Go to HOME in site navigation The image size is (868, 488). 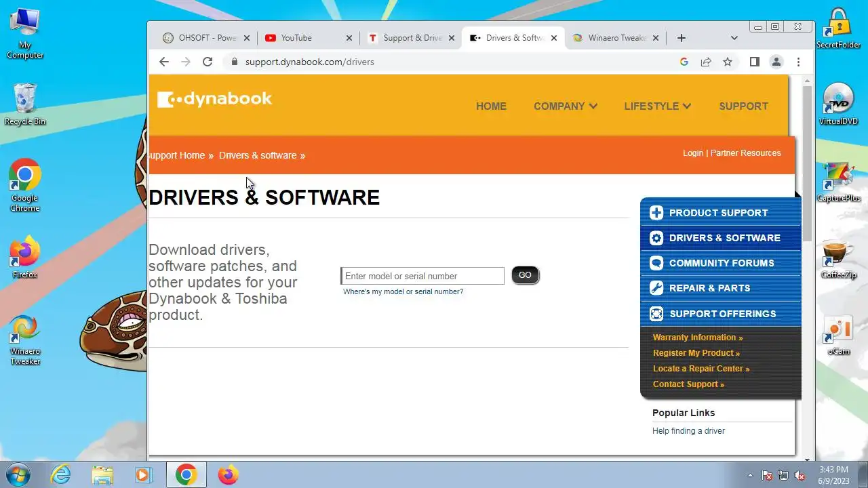[491, 106]
